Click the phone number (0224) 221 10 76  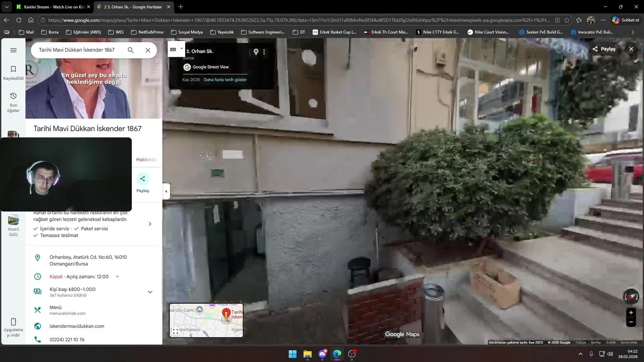point(67,340)
